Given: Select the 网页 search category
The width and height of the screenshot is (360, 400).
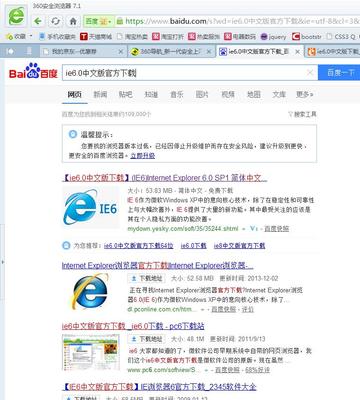Looking at the screenshot, I should pos(74,94).
